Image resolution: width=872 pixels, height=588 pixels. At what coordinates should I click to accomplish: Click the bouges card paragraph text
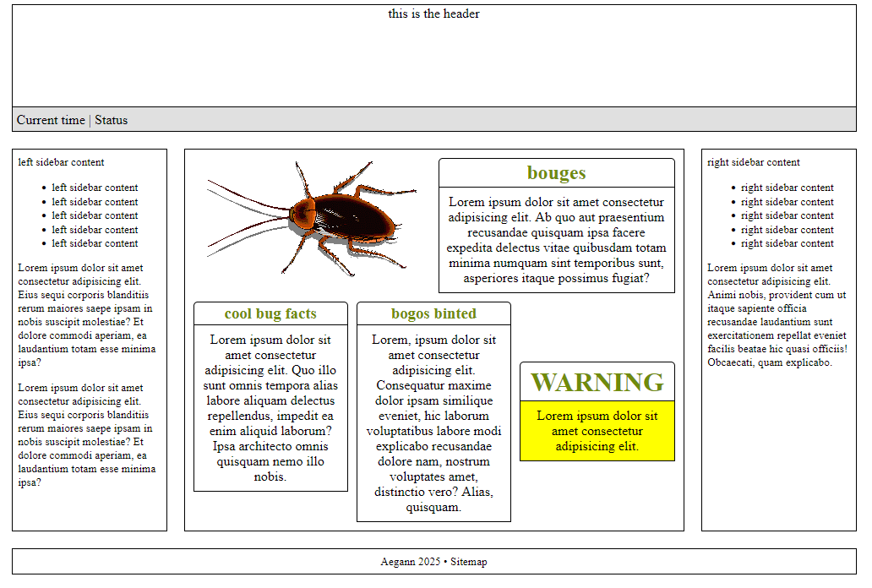tap(557, 240)
